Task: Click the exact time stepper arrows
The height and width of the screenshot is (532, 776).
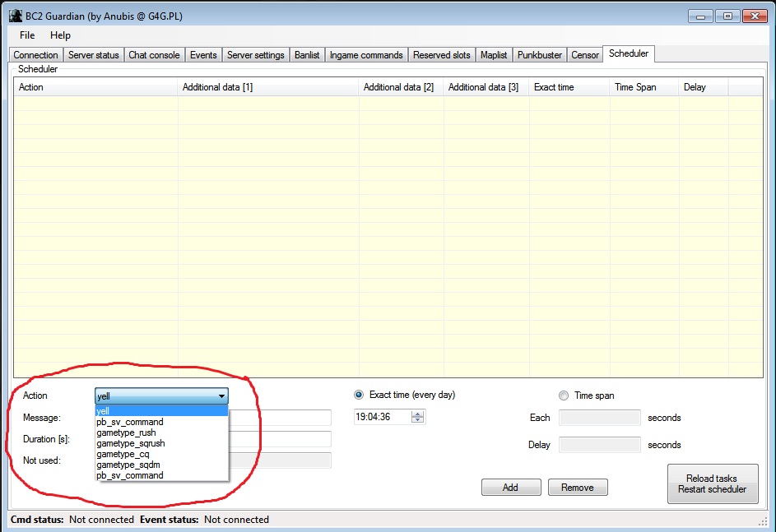Action: coord(418,418)
